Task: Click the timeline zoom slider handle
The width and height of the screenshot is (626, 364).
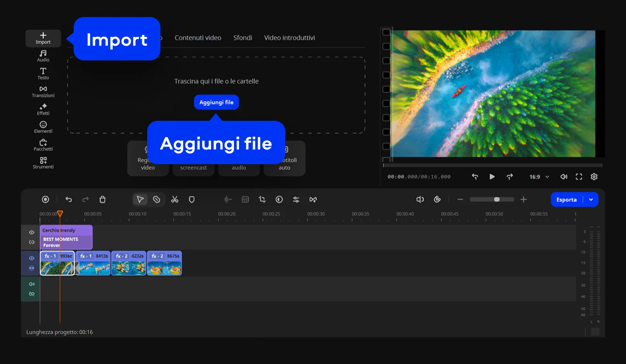Action: [497, 199]
